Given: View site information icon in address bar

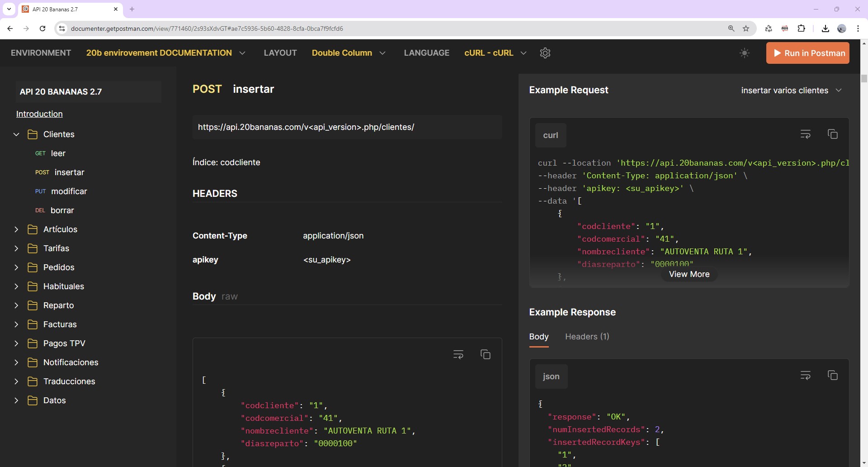Looking at the screenshot, I should 62,29.
